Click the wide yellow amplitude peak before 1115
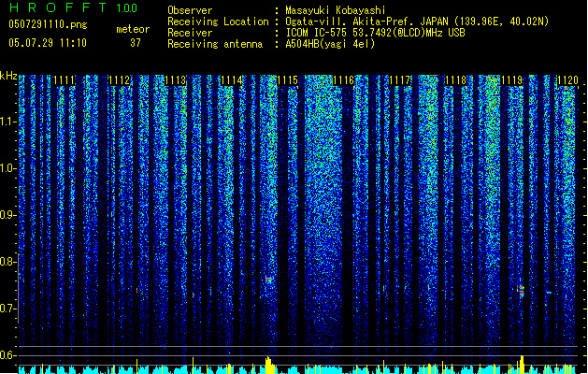Screen dimensions: 588x374 tap(268, 365)
